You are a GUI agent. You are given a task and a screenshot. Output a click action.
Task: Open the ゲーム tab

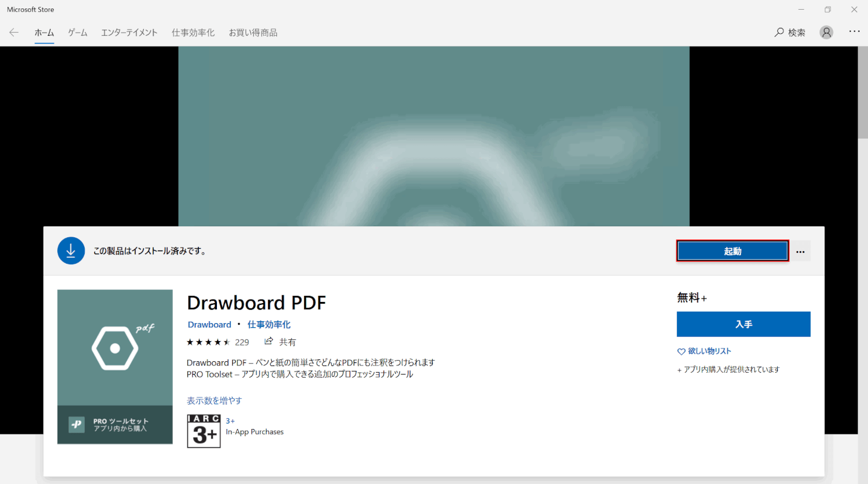pos(77,33)
